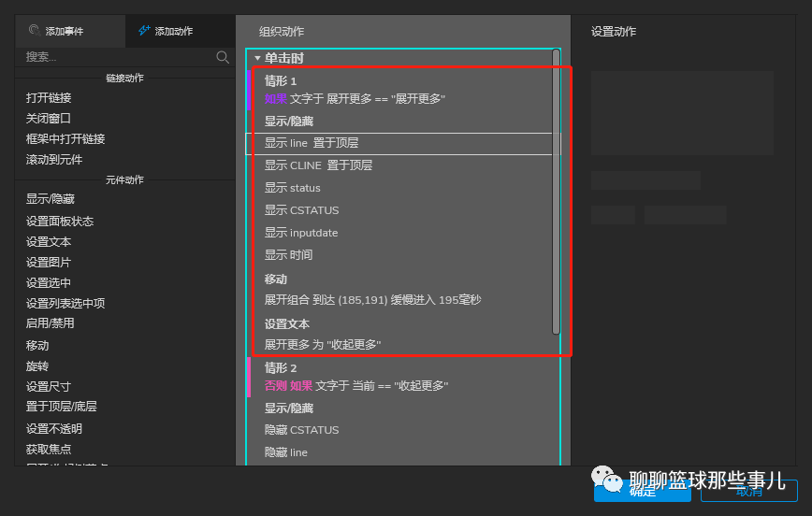The height and width of the screenshot is (516, 812).
Task: Select 设置图片 action
Action: [48, 263]
